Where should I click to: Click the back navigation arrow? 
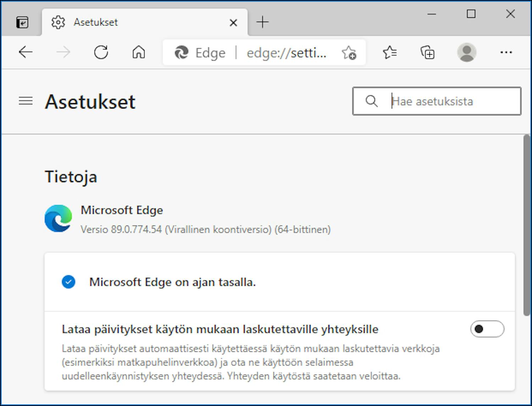click(25, 52)
